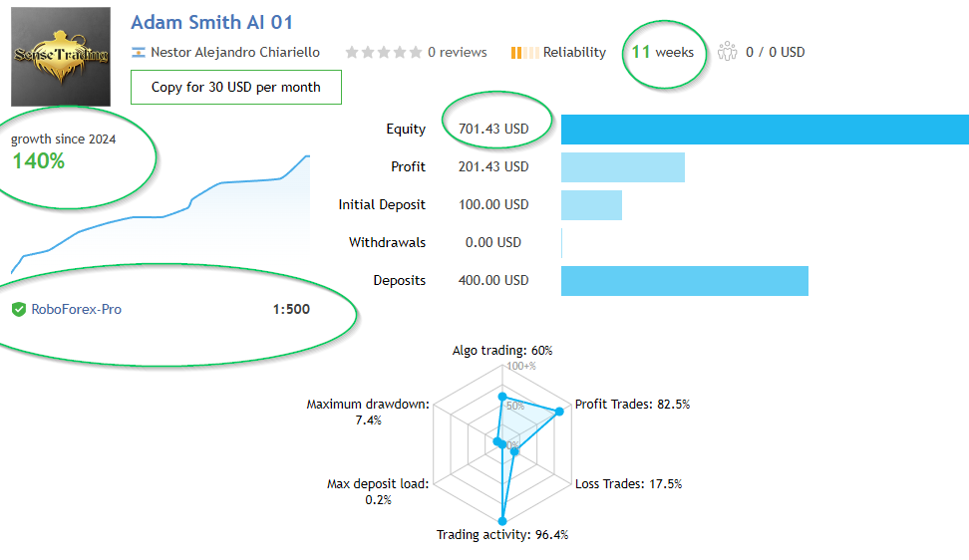This screenshot has width=969, height=560.
Task: Open the 0 reviews link
Action: tap(458, 52)
